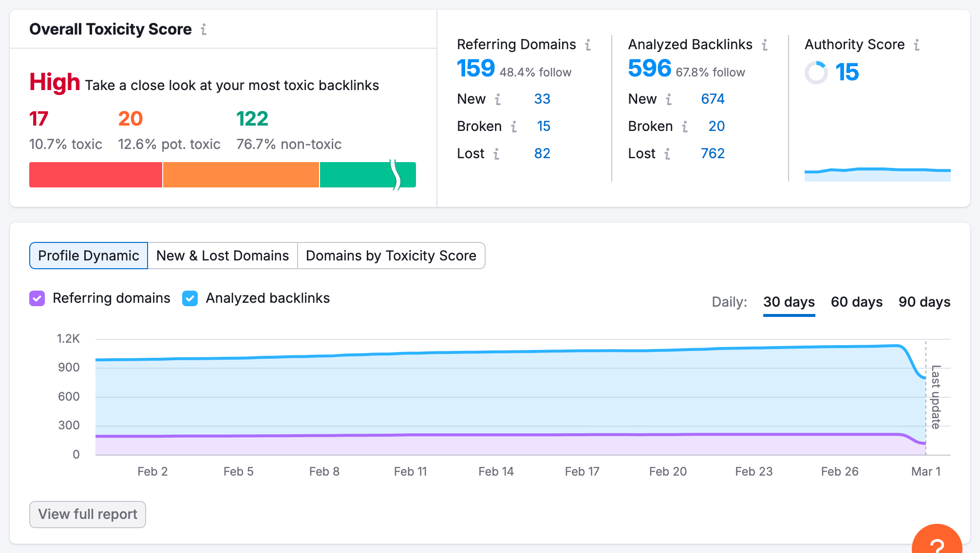Show info for Analyzed Backlinks Broken row
Screen dimensions: 980x553
[685, 127]
